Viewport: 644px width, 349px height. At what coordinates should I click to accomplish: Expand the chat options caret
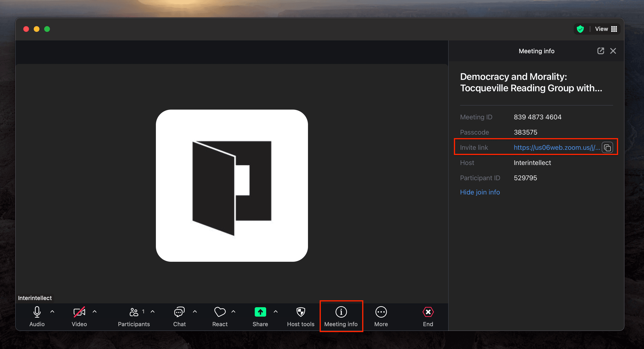[195, 312]
